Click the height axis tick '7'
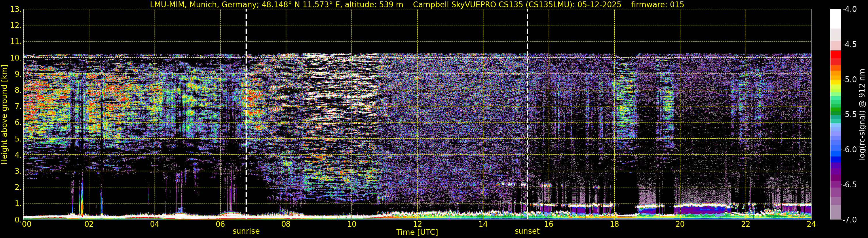Screen dimensions: 868x238 coord(18,107)
